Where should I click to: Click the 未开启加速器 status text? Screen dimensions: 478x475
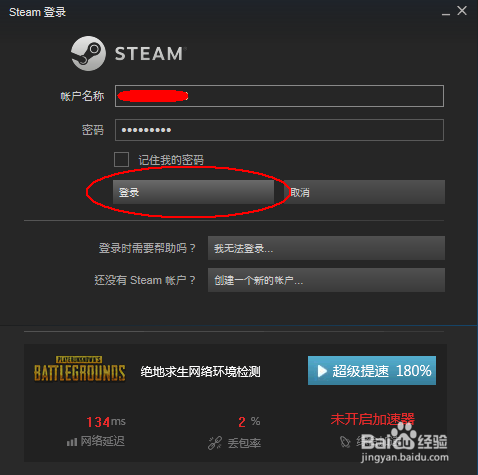[x=373, y=419]
